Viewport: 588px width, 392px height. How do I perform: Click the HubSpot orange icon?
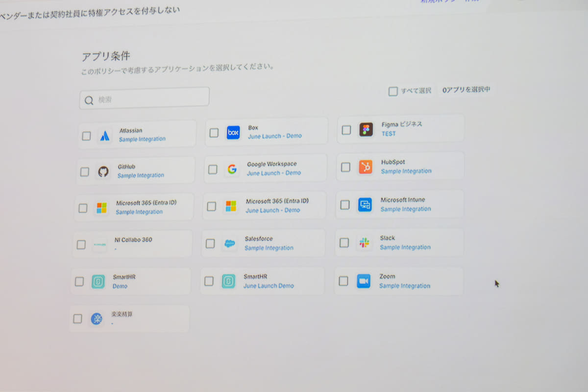[x=365, y=167]
